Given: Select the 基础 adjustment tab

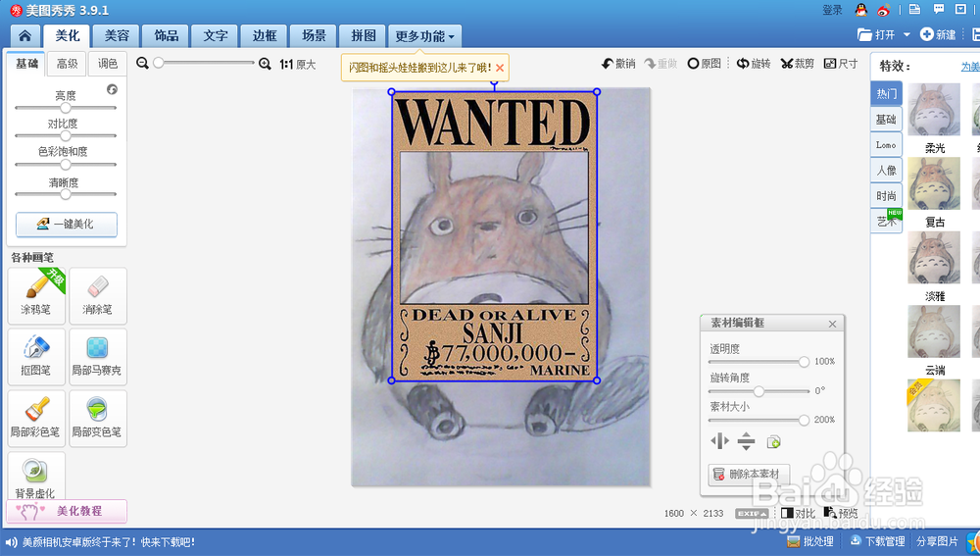Looking at the screenshot, I should pyautogui.click(x=26, y=63).
